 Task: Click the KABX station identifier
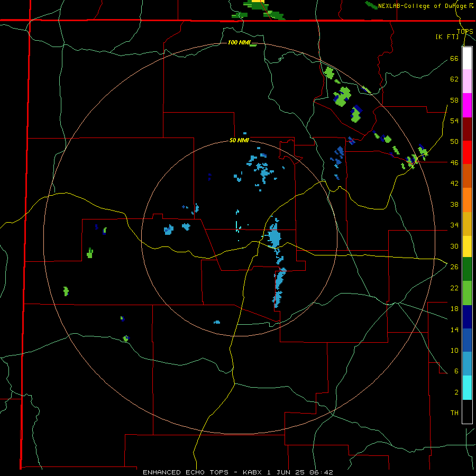253,472
